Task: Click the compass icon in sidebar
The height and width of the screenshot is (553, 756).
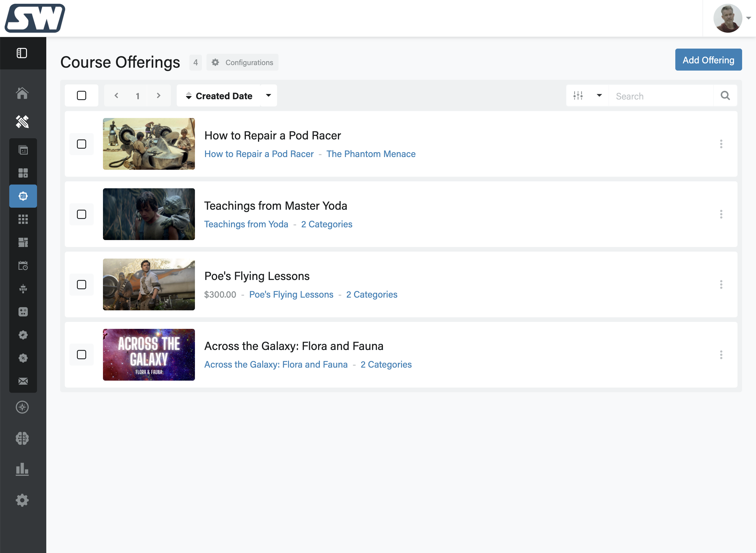Action: (23, 407)
